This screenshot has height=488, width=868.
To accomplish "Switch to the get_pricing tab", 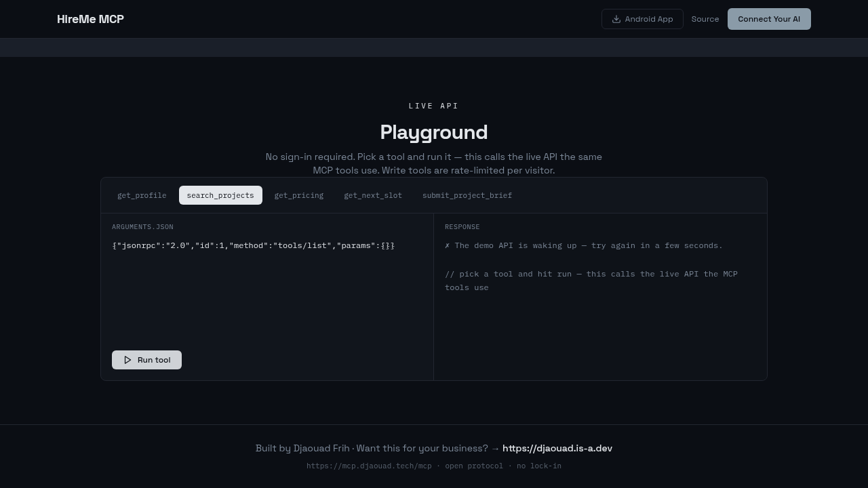I will (x=299, y=195).
